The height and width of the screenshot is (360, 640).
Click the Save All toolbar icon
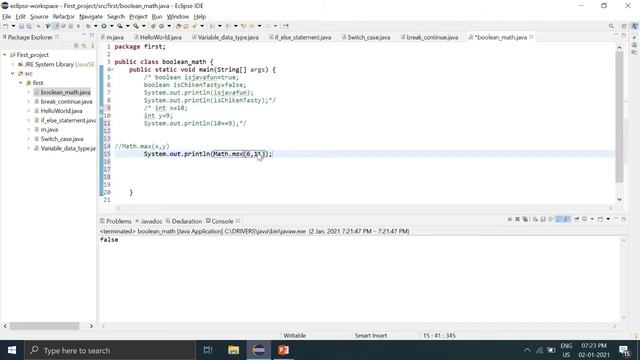pyautogui.click(x=29, y=26)
